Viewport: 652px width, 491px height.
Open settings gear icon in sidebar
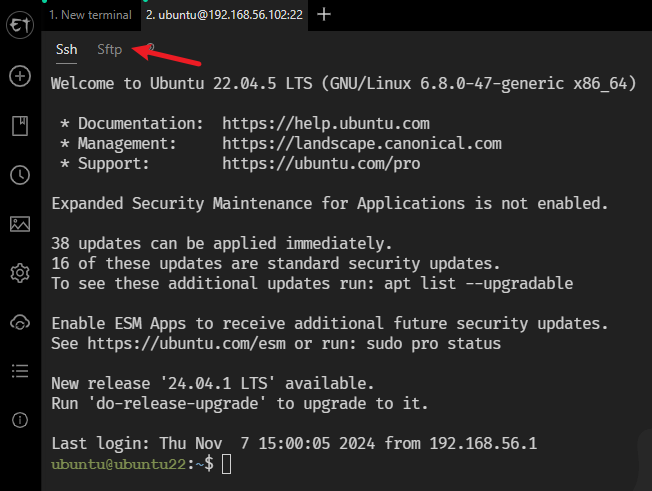(x=20, y=273)
